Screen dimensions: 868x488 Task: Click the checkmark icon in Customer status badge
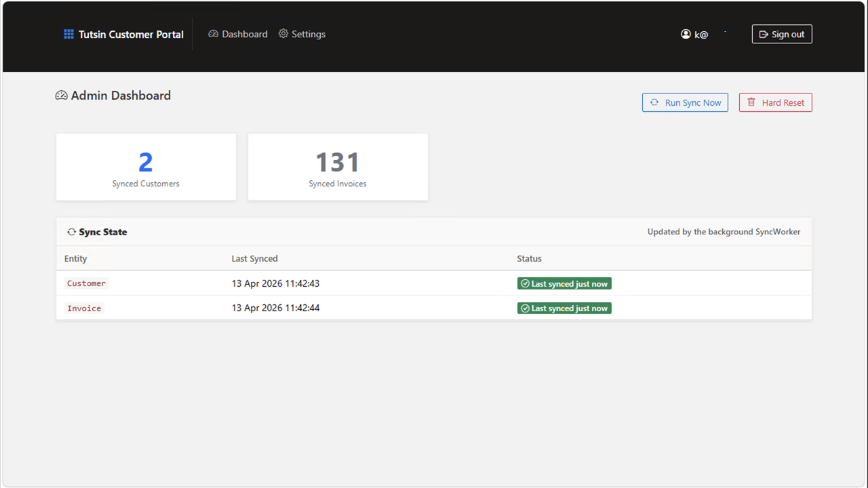[525, 283]
